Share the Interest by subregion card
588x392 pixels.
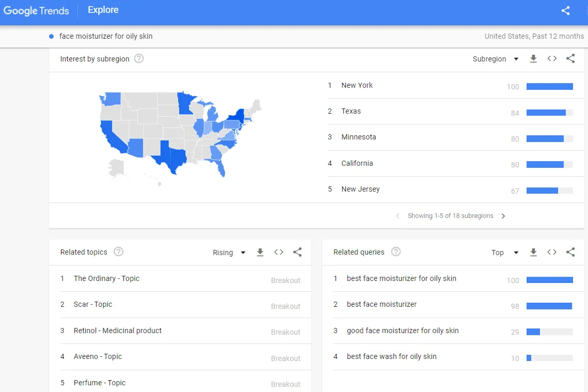tap(570, 59)
